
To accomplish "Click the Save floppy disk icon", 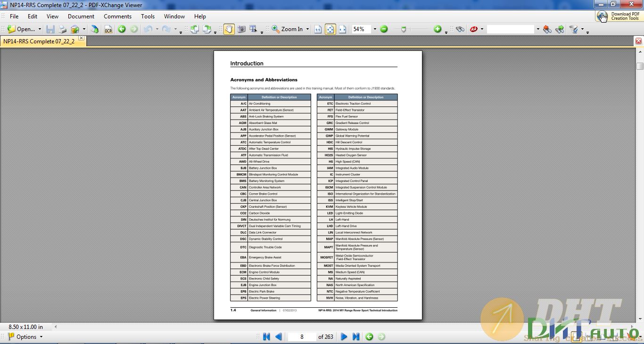I will (x=50, y=29).
